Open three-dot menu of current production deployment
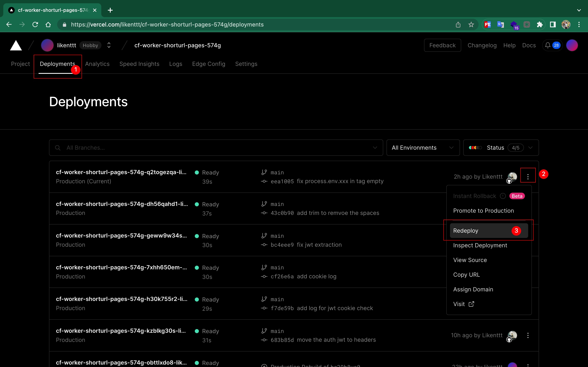Viewport: 588px width, 367px height. coord(528,176)
